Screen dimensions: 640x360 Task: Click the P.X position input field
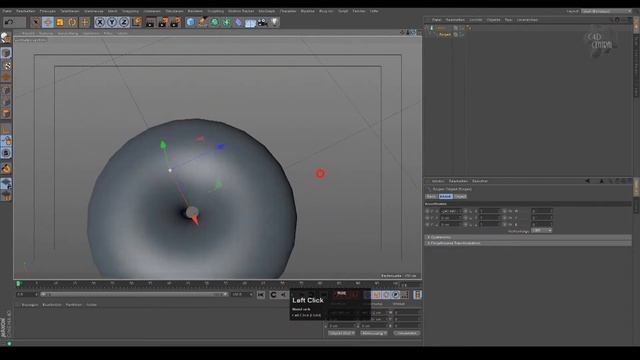450,211
